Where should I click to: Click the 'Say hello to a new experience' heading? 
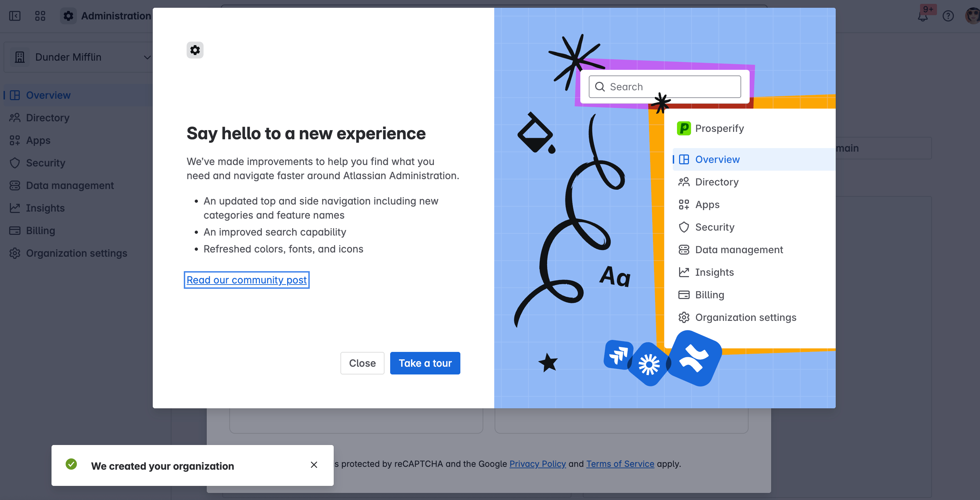click(x=306, y=133)
